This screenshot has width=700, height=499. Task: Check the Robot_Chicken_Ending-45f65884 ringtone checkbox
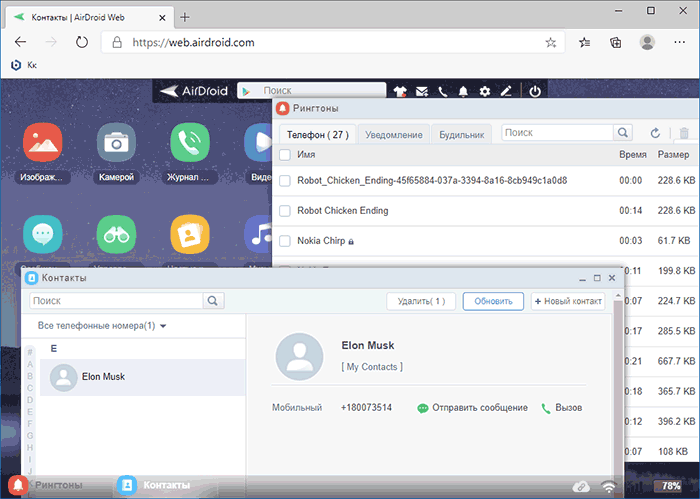[285, 181]
